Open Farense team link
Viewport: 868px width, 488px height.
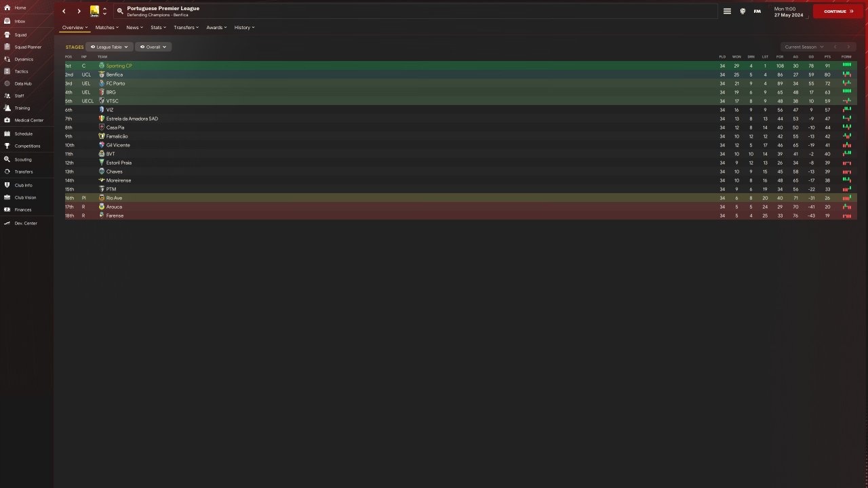(115, 216)
